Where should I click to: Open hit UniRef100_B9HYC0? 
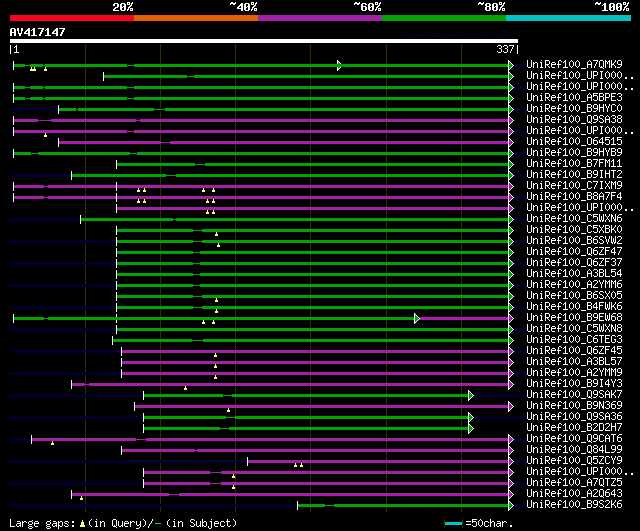point(574,108)
